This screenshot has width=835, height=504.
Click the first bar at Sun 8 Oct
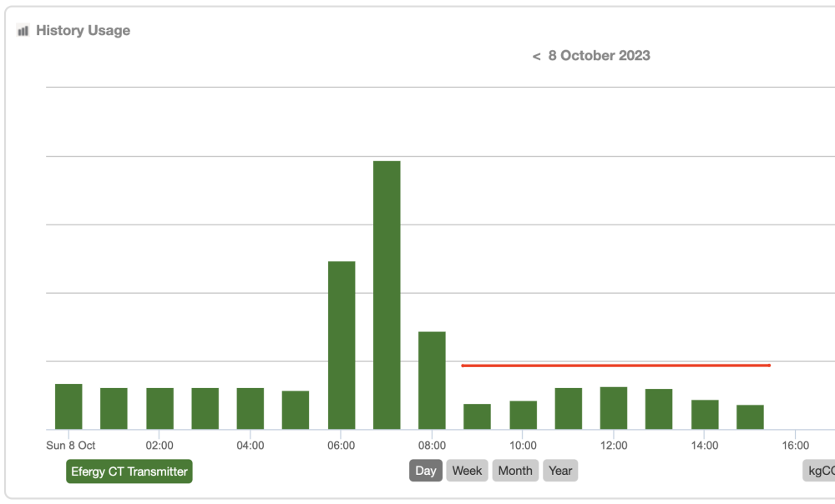(68, 406)
